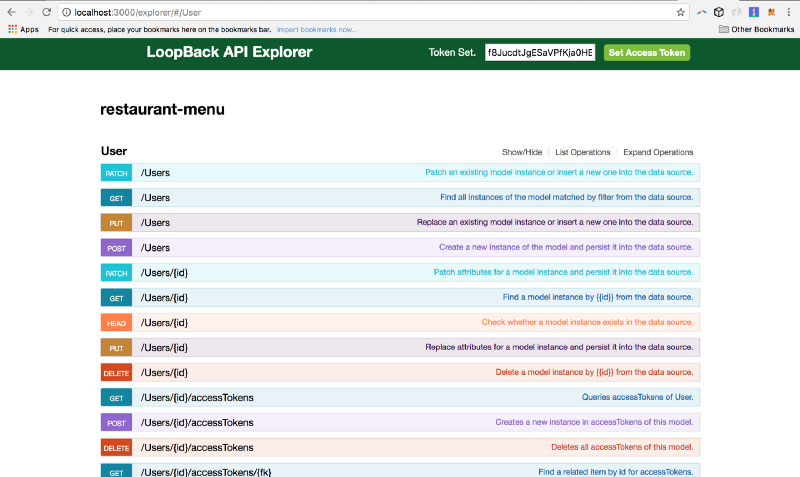The width and height of the screenshot is (800, 477).
Task: Click the browser back arrow
Action: click(9, 12)
